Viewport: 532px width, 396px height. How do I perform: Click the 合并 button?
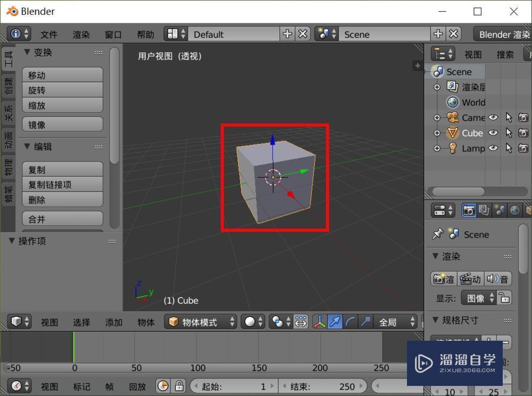62,219
